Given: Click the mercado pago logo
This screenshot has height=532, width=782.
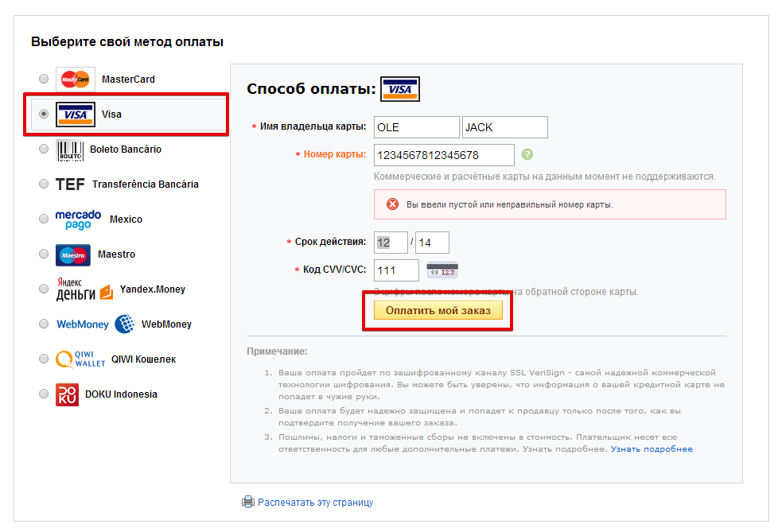Looking at the screenshot, I should [78, 219].
